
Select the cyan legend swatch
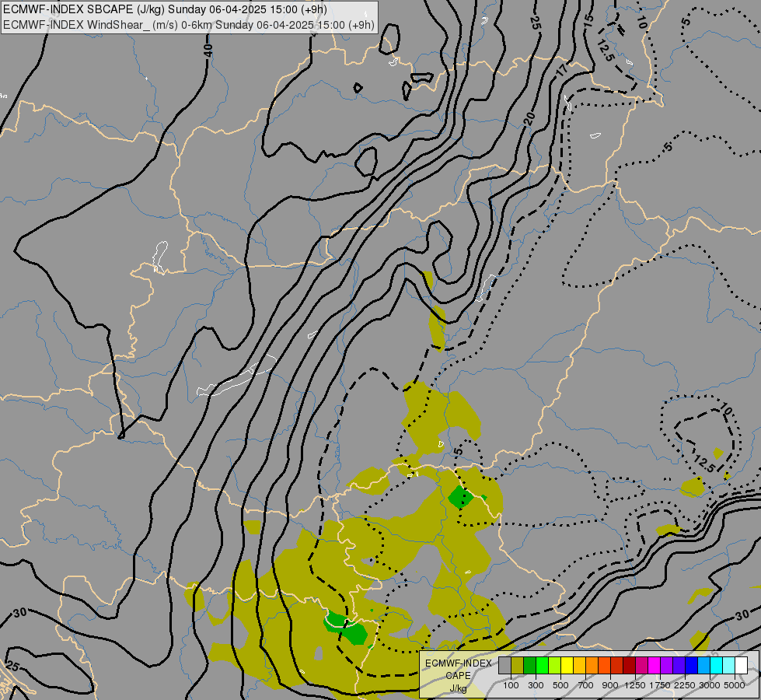717,666
